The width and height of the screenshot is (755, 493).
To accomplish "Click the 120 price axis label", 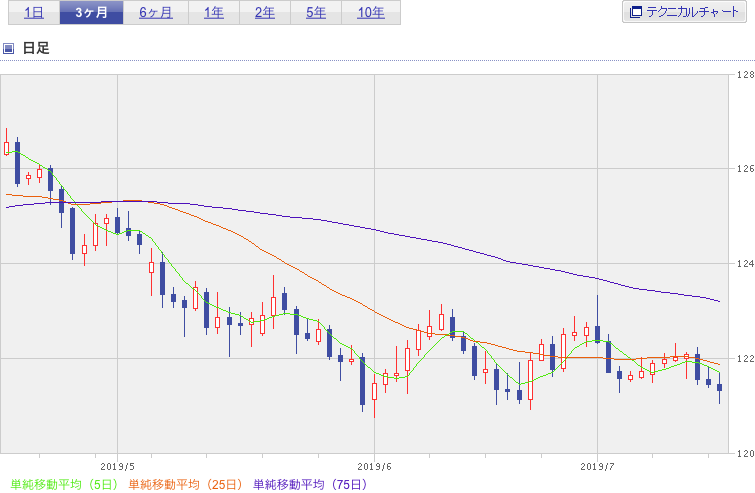I will [746, 453].
